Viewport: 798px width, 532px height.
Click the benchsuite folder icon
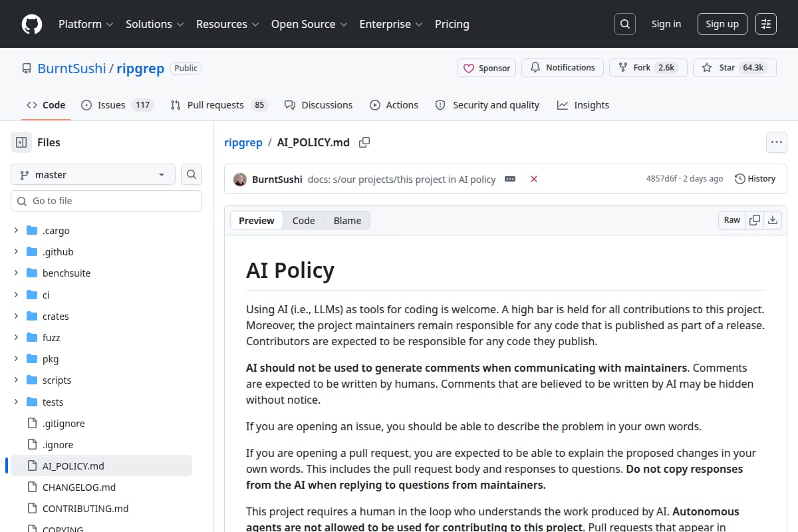click(32, 273)
